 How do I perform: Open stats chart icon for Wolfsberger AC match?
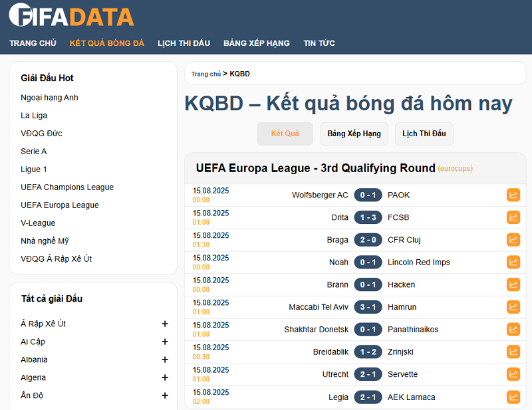pyautogui.click(x=513, y=195)
